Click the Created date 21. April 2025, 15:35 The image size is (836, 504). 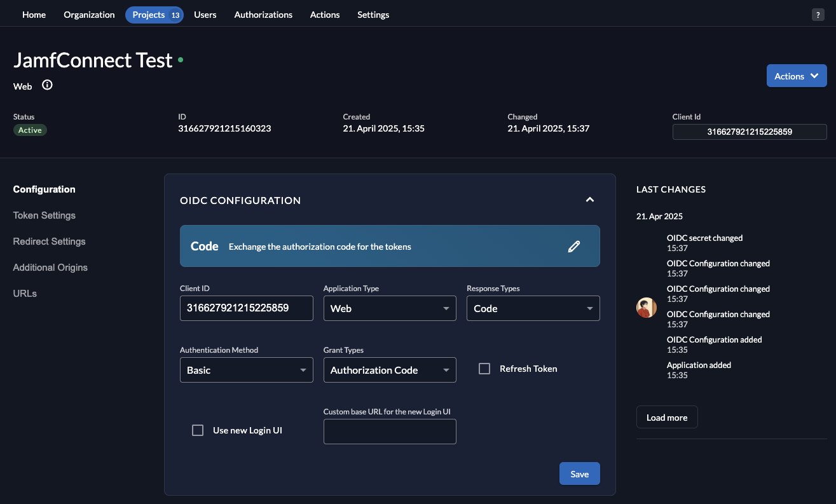point(383,128)
